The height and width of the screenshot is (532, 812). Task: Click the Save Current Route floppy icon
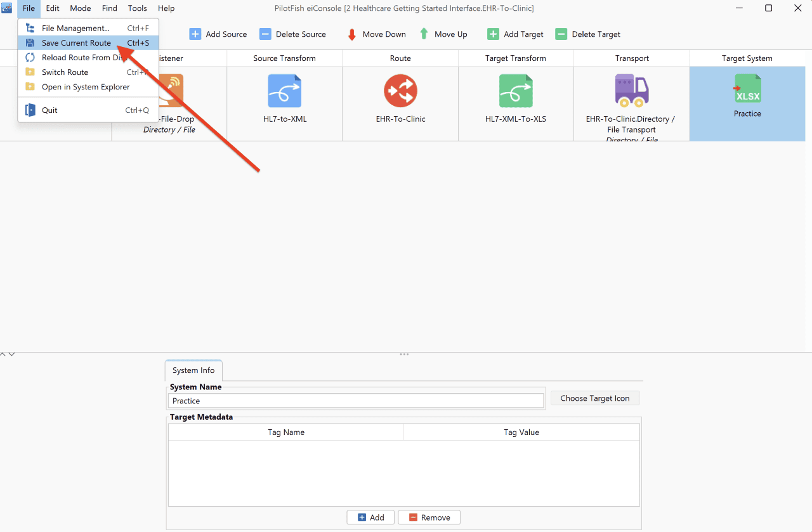click(x=30, y=43)
